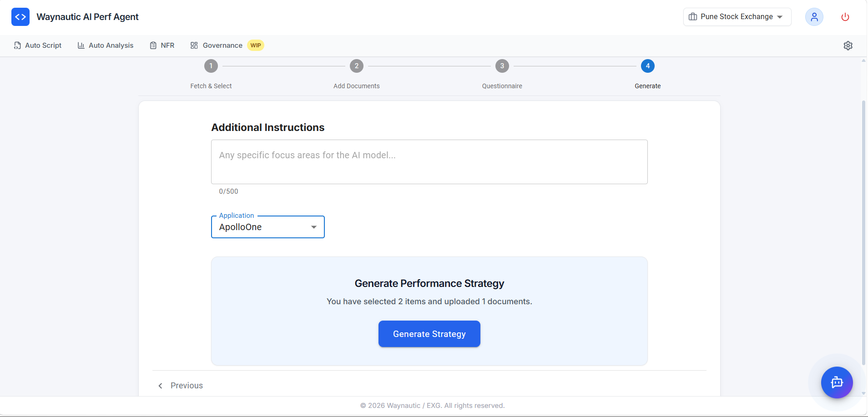Open the user profile icon
Screen dimensions: 868x417
point(814,17)
